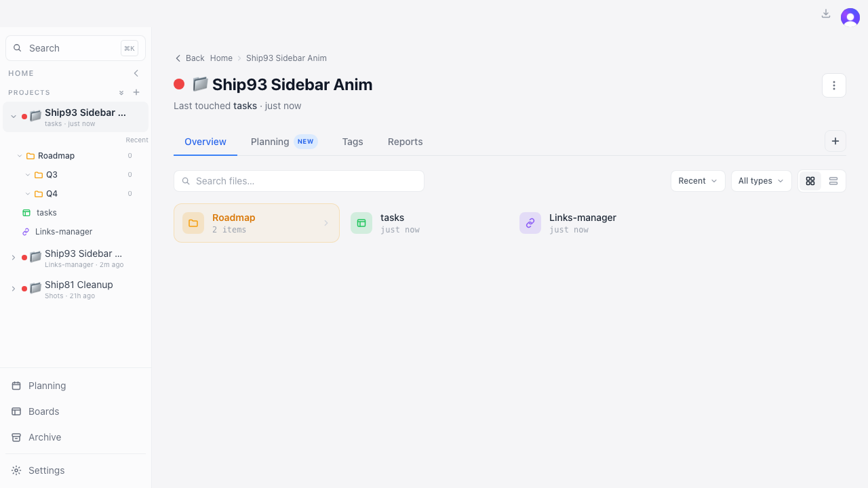
Task: Open the Links-manager file card
Action: 594,223
